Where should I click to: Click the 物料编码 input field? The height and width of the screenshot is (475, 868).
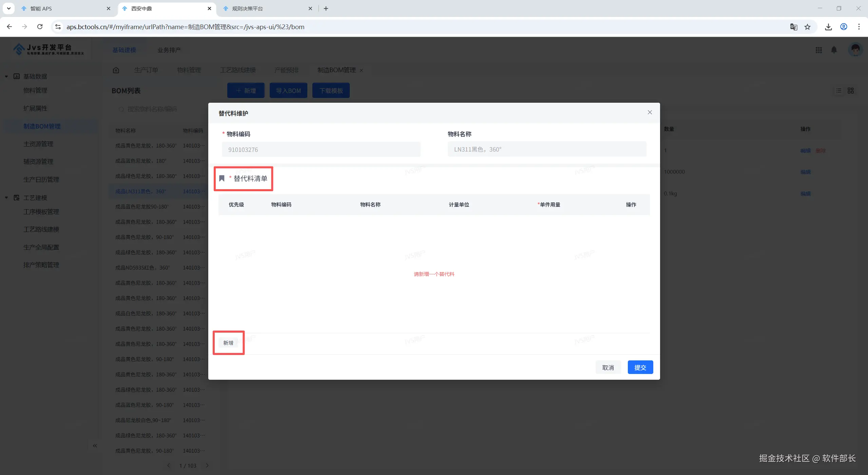coord(321,150)
